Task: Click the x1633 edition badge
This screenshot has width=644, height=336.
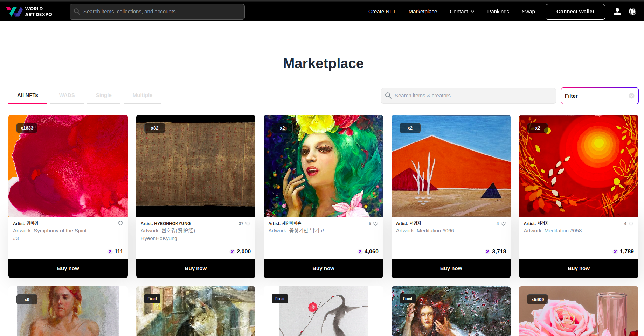Action: pos(27,128)
